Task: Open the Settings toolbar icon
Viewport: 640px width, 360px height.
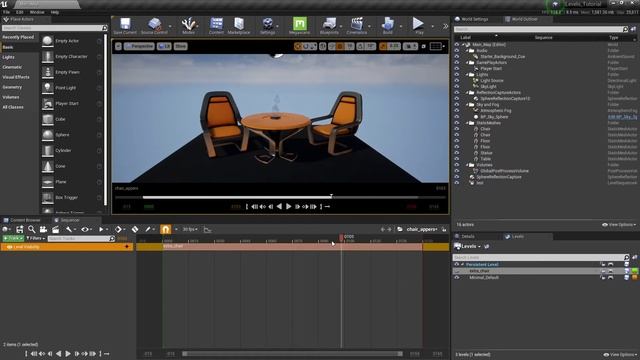Action: pyautogui.click(x=267, y=24)
